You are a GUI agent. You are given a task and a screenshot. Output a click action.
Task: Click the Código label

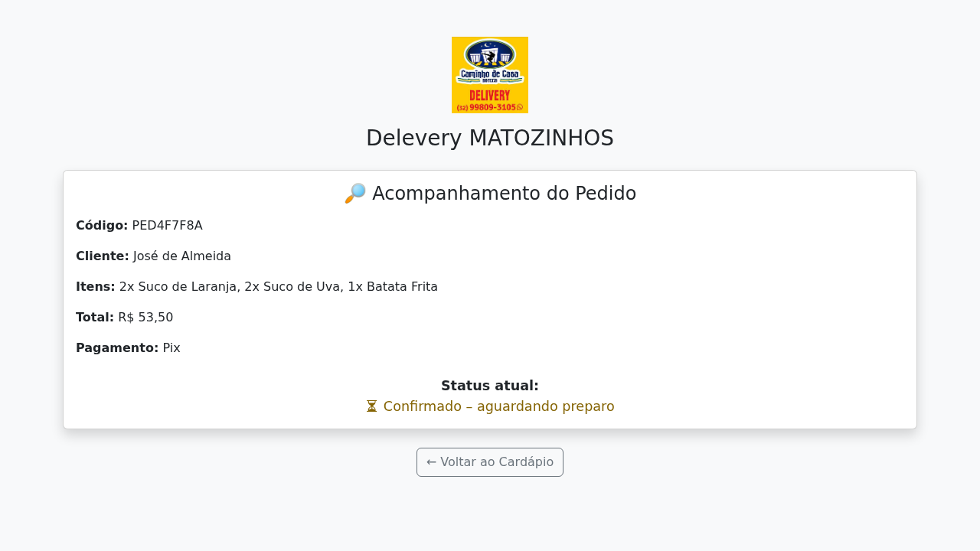102,225
